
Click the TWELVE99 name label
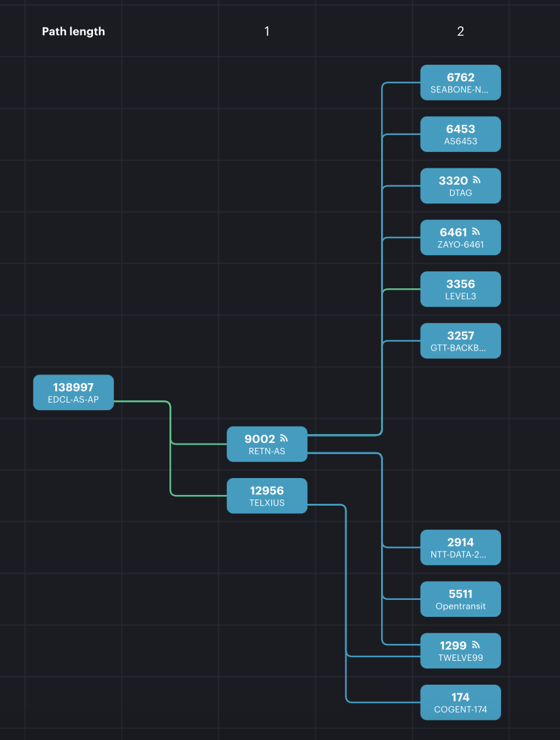point(460,658)
